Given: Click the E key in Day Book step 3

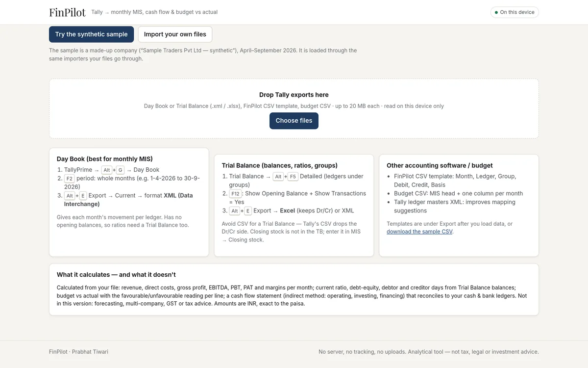Looking at the screenshot, I should pyautogui.click(x=83, y=196).
